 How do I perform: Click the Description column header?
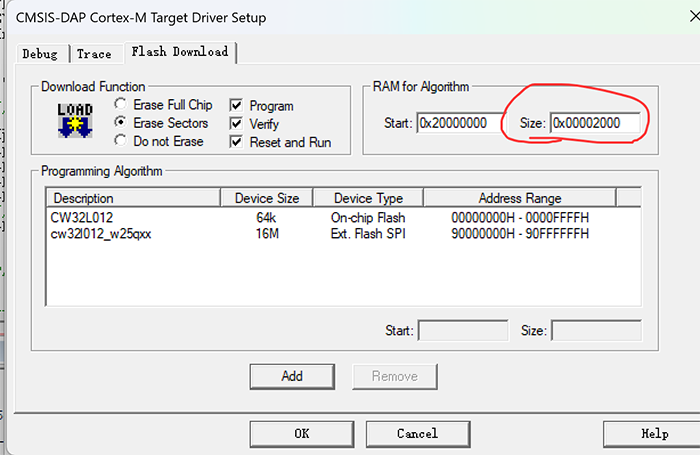coord(132,198)
